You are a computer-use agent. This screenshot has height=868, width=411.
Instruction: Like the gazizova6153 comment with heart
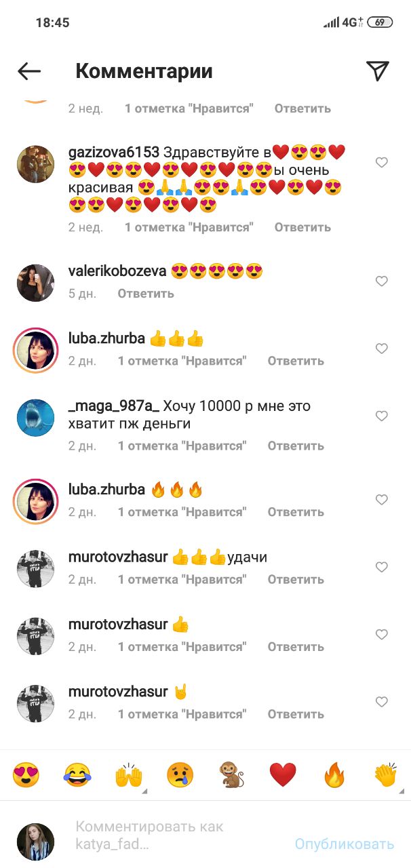pos(382,163)
